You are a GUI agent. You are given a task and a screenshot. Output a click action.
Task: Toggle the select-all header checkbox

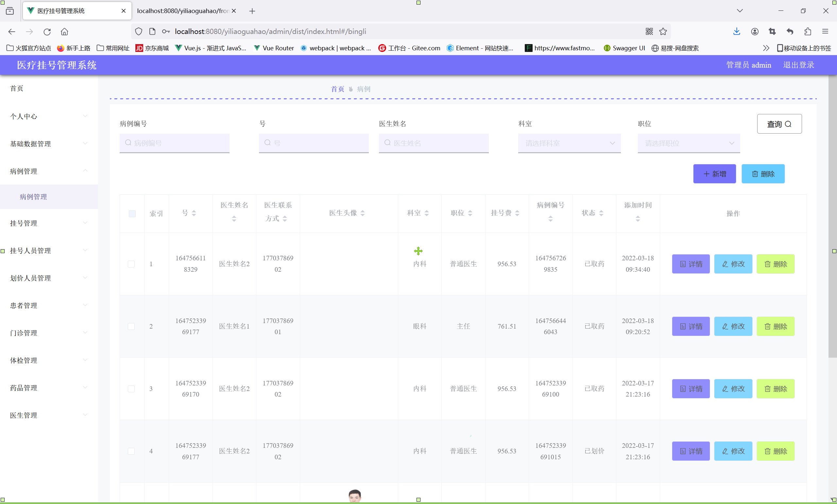pos(132,214)
